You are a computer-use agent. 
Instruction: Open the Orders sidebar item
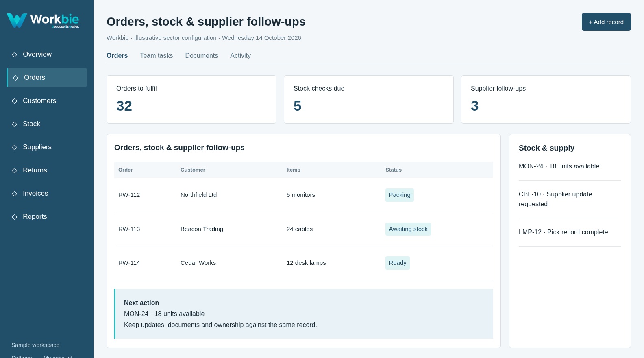pyautogui.click(x=47, y=77)
